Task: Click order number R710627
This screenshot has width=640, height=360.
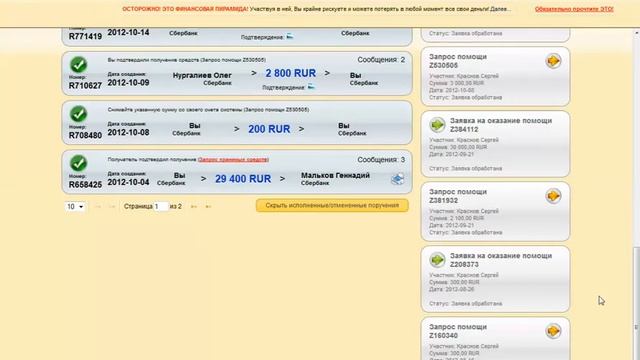Action: [85, 86]
